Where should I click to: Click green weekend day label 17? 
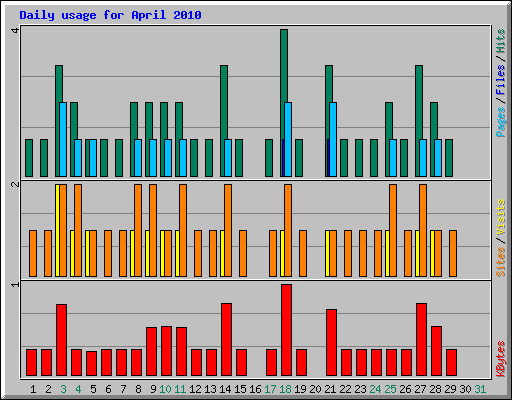270,389
